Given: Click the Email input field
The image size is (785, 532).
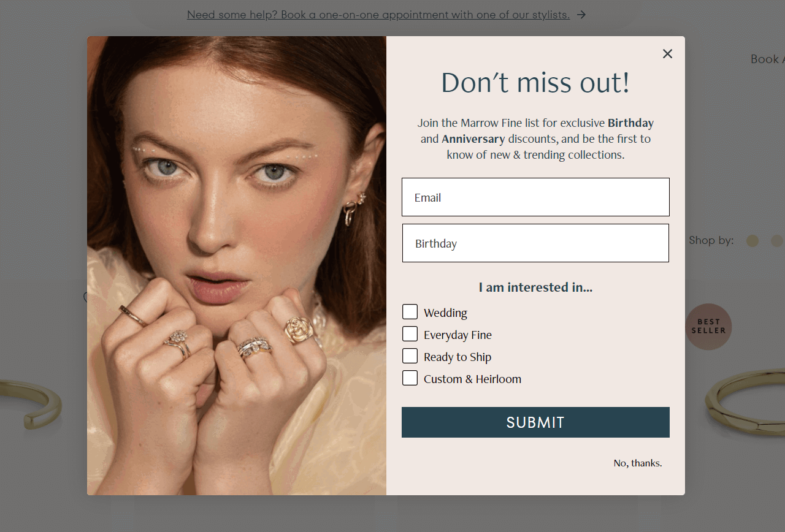Looking at the screenshot, I should (535, 197).
